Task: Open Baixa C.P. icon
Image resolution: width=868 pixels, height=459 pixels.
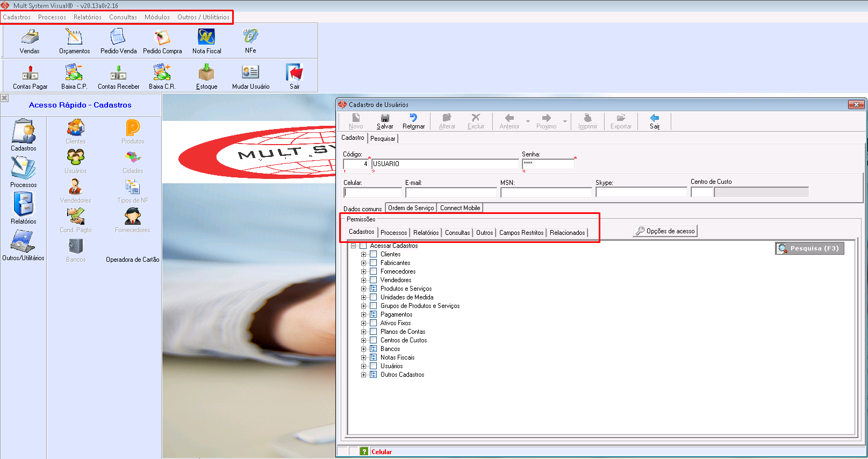Action: point(74,76)
